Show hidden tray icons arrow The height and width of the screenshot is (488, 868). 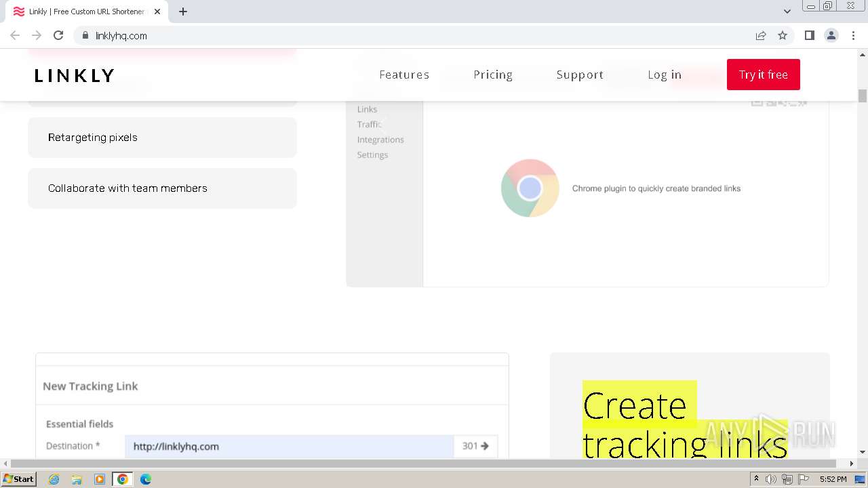point(757,479)
